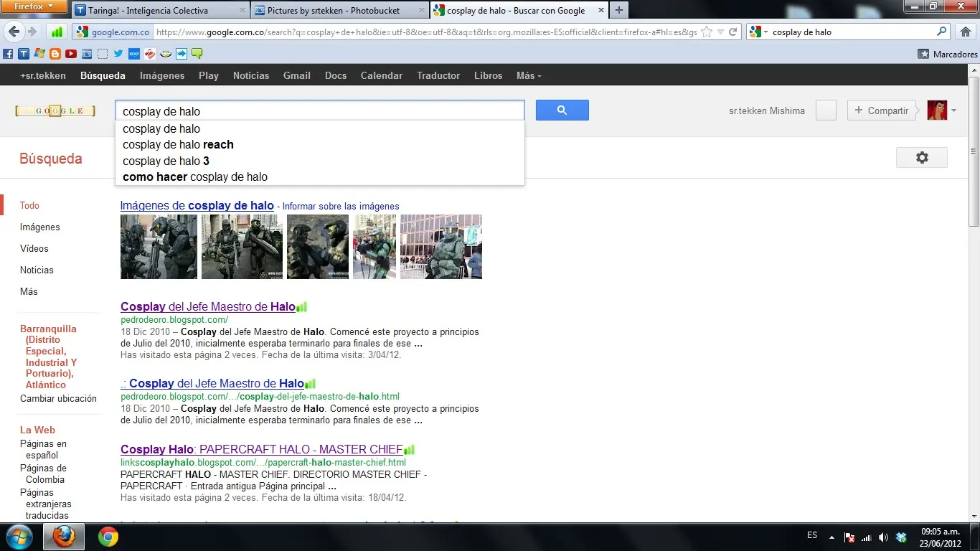The image size is (980, 551).
Task: Open the Twitter bird bookmark icon
Action: click(118, 54)
